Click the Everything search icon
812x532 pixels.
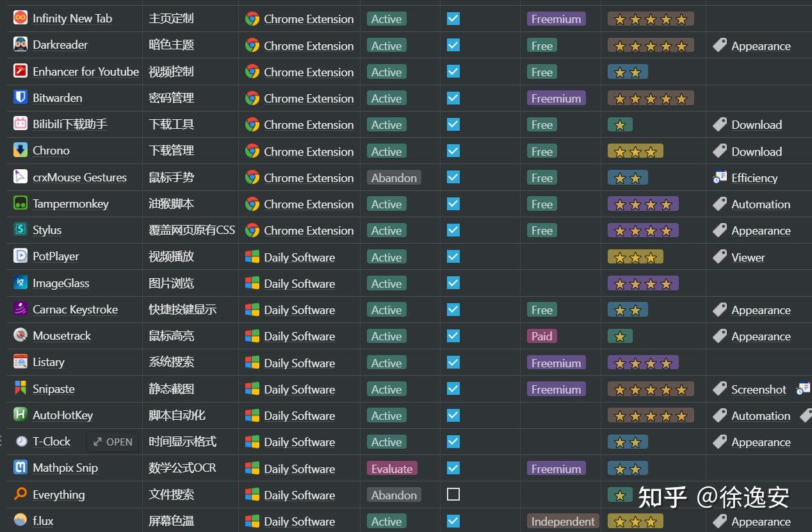click(x=20, y=494)
